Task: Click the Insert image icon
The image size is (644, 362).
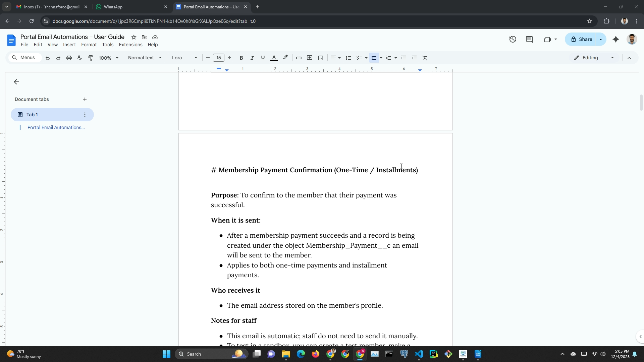Action: pos(321,58)
